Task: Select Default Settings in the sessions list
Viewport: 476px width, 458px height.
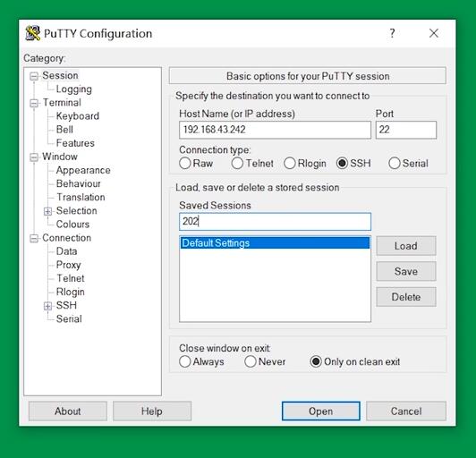Action: (275, 243)
